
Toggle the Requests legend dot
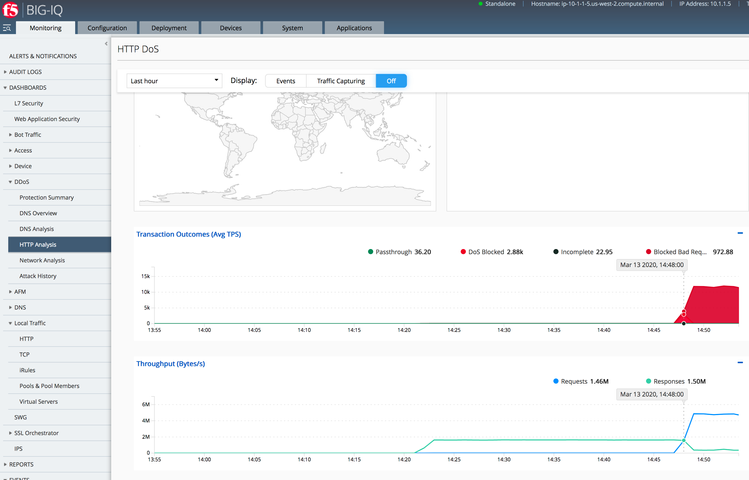[556, 382]
